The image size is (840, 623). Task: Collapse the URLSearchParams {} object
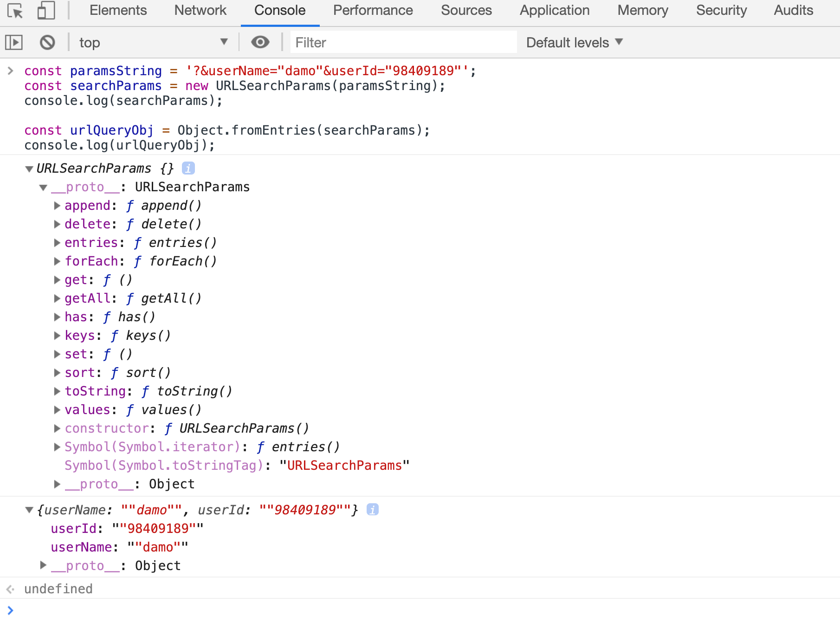click(x=29, y=169)
